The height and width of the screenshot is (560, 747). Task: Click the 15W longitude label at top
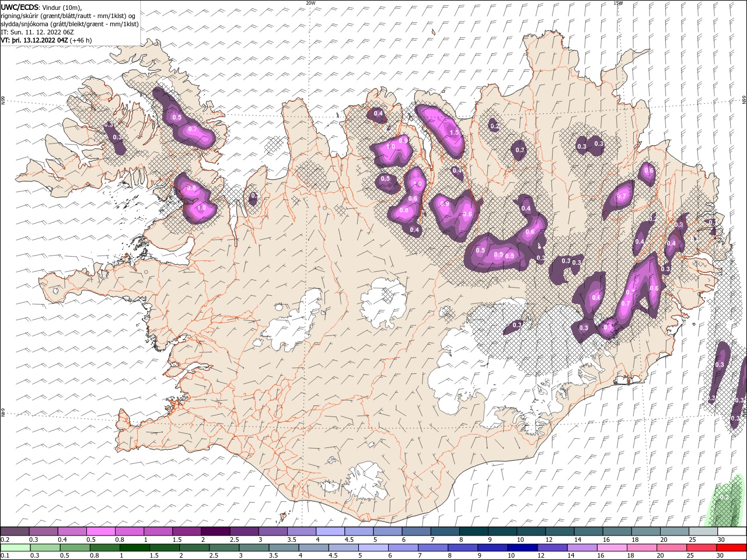[x=618, y=3]
